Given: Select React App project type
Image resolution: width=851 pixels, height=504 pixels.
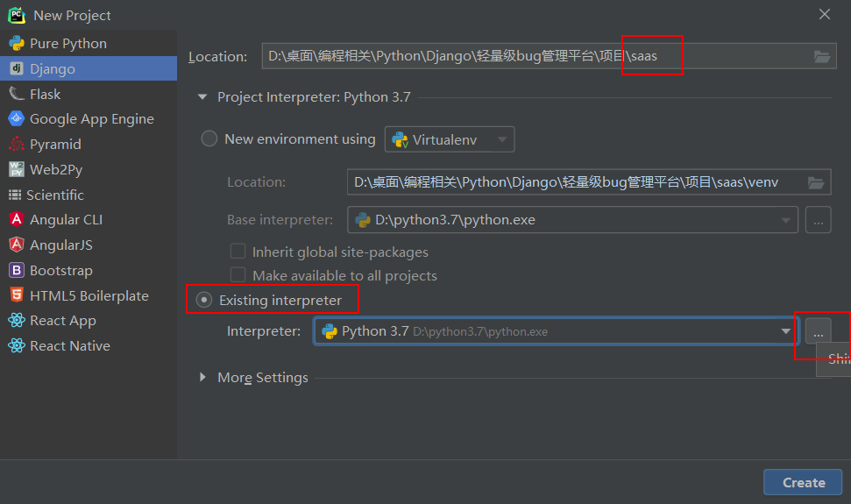Looking at the screenshot, I should [x=89, y=320].
